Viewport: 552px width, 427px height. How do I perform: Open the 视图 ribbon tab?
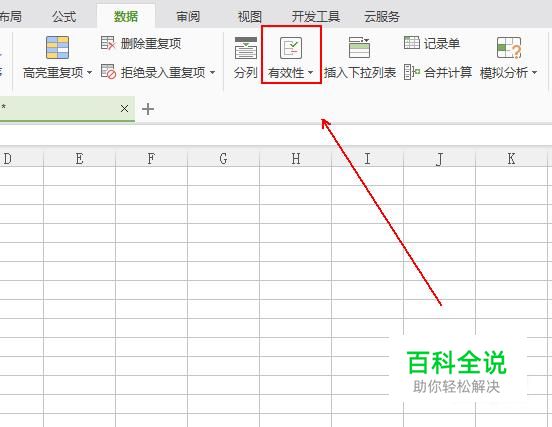(x=250, y=17)
